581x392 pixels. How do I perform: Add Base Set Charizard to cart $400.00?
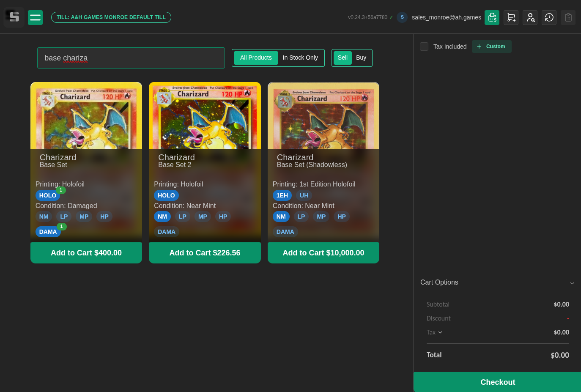coord(86,253)
